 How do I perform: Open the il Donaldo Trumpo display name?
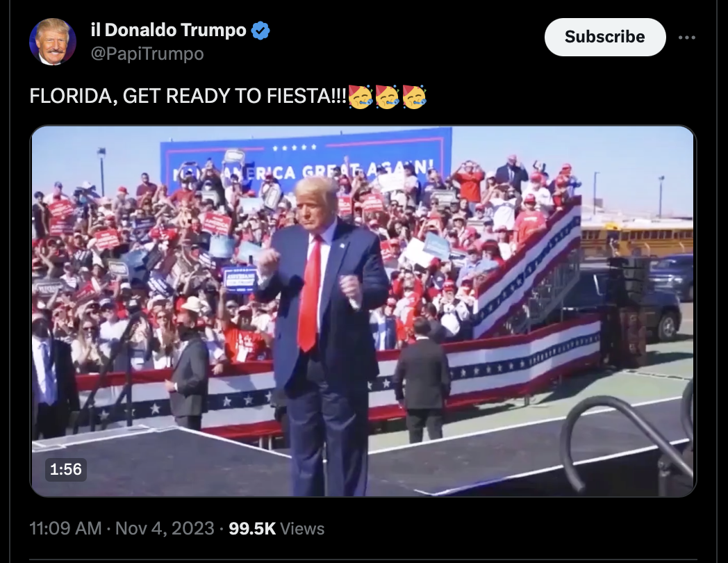(169, 30)
